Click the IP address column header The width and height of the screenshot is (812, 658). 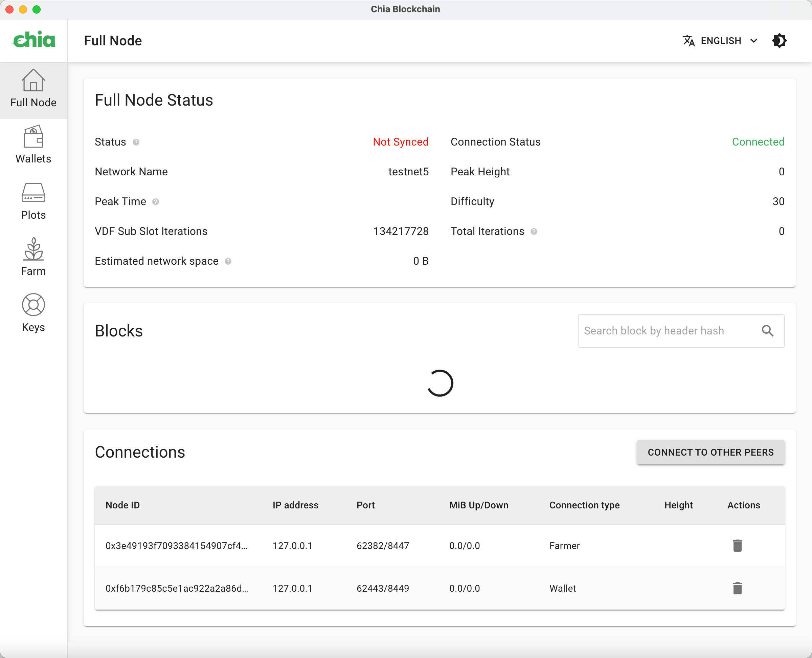click(296, 505)
